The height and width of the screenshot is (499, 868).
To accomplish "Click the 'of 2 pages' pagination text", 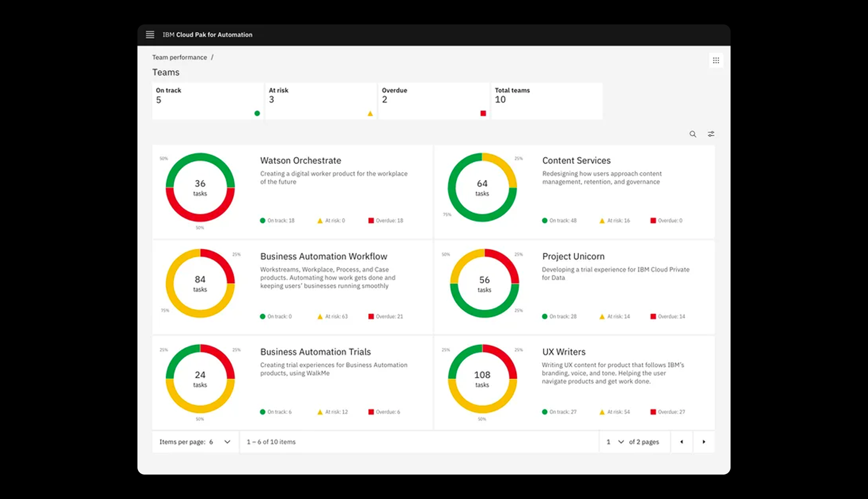I will (644, 442).
